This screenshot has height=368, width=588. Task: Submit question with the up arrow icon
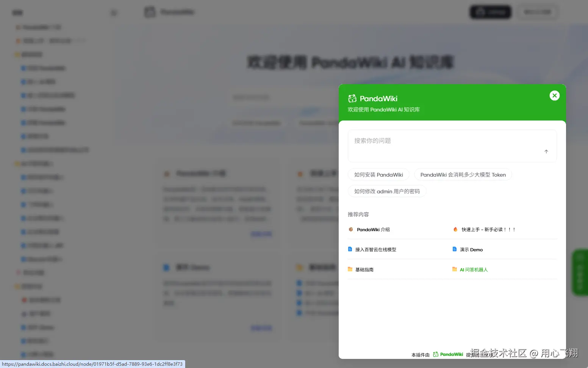coord(546,152)
